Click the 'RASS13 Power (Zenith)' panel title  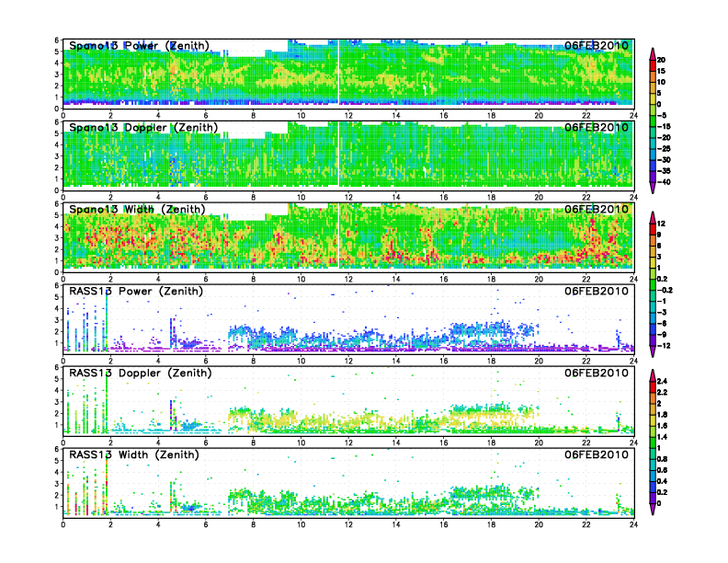point(136,292)
